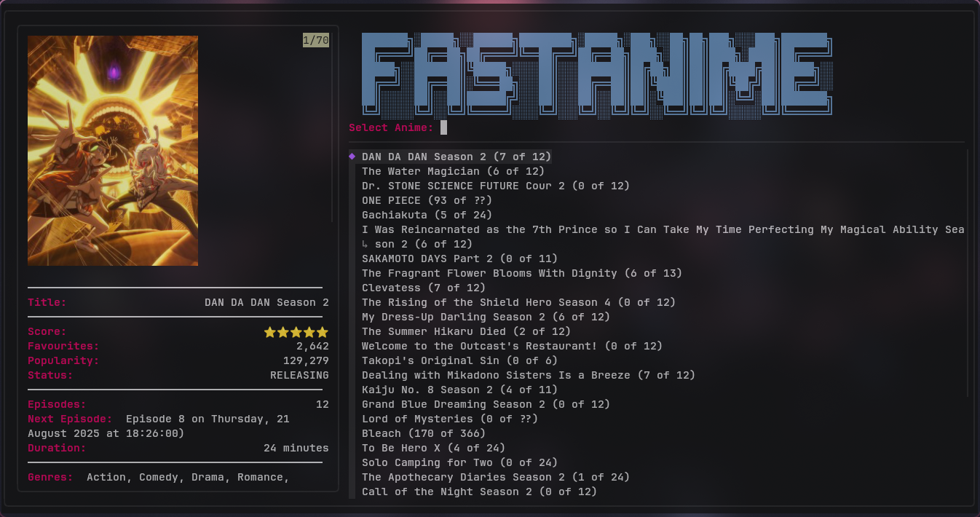Image resolution: width=980 pixels, height=517 pixels.
Task: Click the text cursor in the search prompt
Action: click(443, 127)
